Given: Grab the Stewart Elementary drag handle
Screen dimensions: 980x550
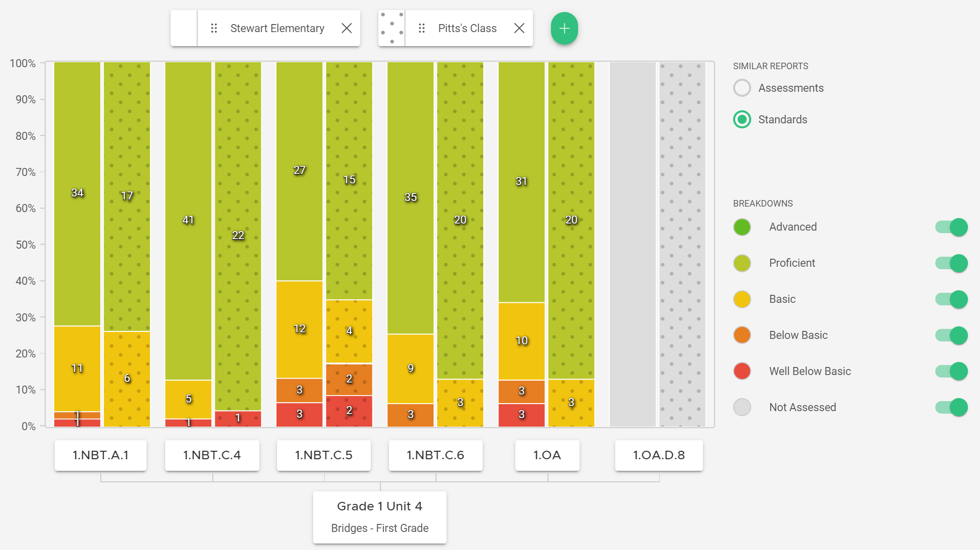Looking at the screenshot, I should 214,28.
